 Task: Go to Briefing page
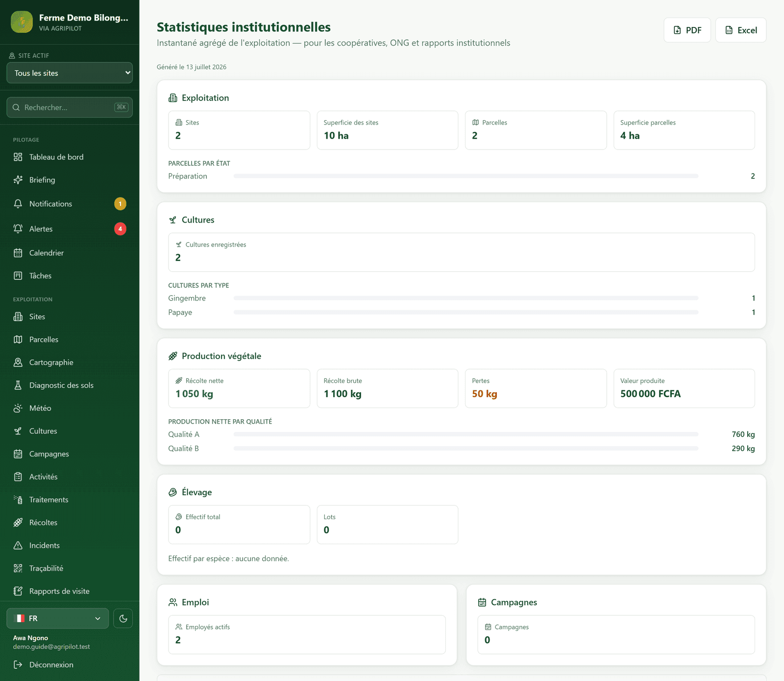tap(70, 180)
